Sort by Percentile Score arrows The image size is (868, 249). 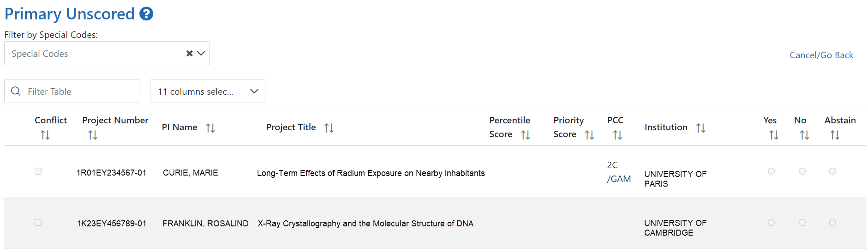tap(526, 135)
